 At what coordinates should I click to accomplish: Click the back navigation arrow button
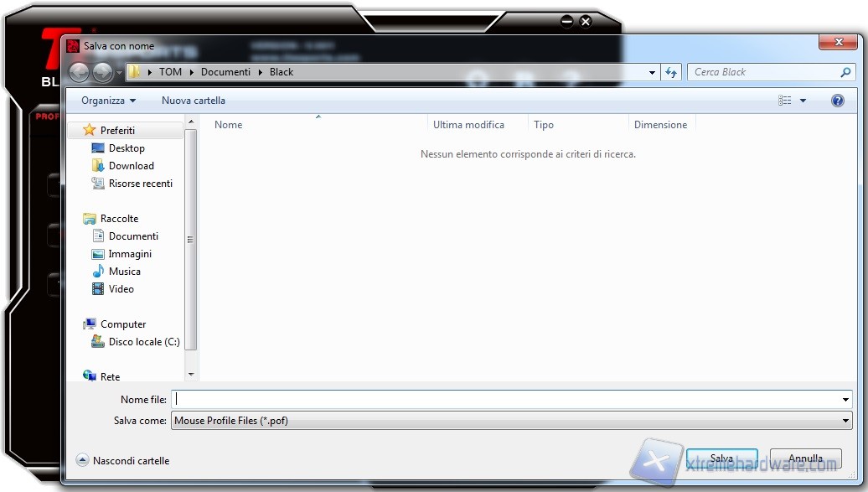[x=79, y=72]
